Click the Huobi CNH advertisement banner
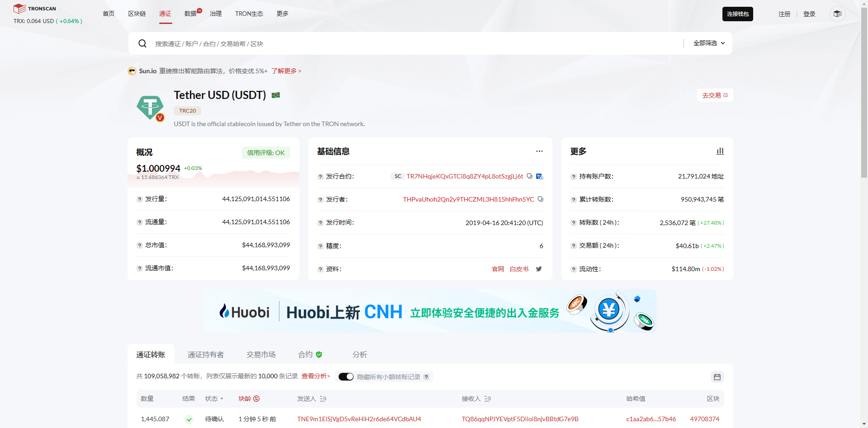 pyautogui.click(x=430, y=311)
